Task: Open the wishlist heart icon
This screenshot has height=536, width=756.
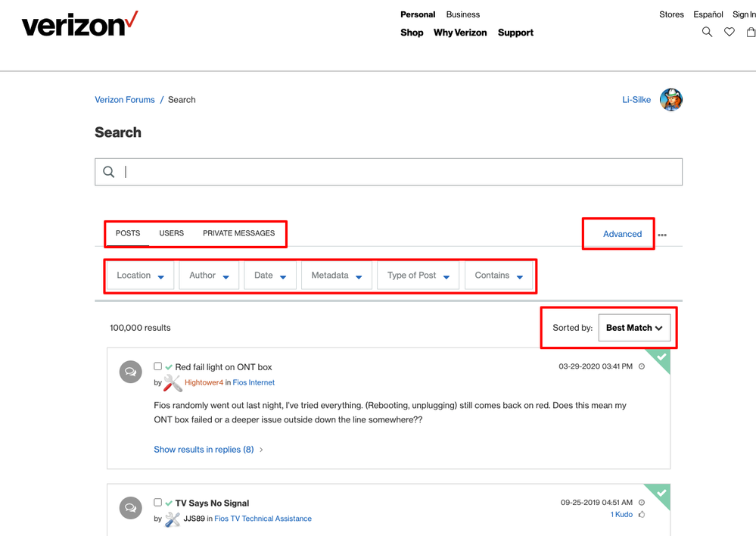Action: tap(730, 32)
